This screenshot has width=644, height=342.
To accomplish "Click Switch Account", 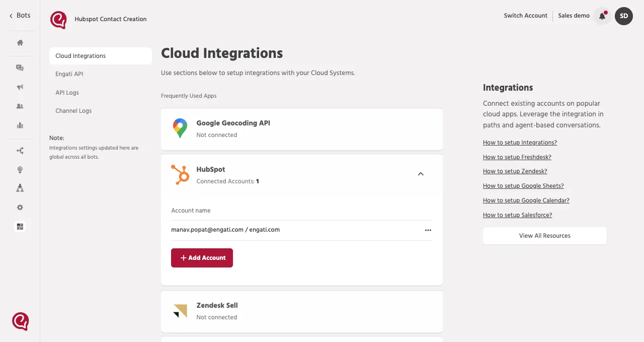I will pyautogui.click(x=526, y=16).
